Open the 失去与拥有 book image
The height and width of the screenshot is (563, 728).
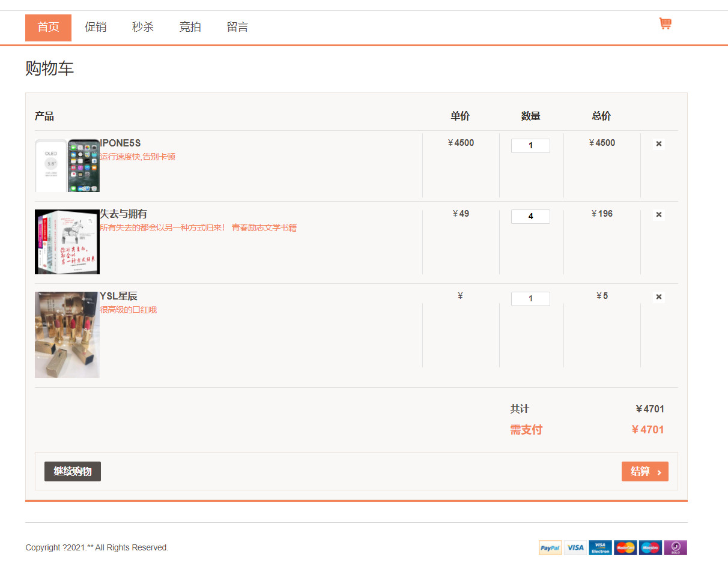67,242
